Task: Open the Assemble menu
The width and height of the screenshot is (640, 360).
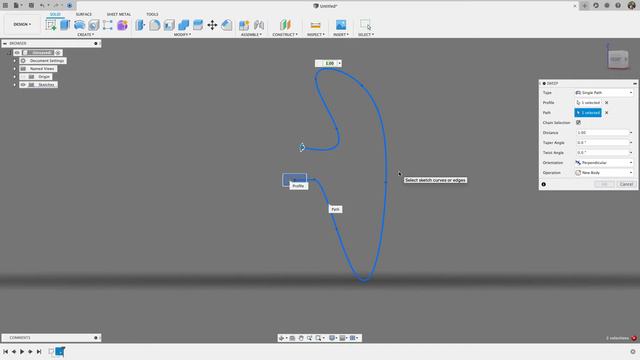Action: (251, 35)
